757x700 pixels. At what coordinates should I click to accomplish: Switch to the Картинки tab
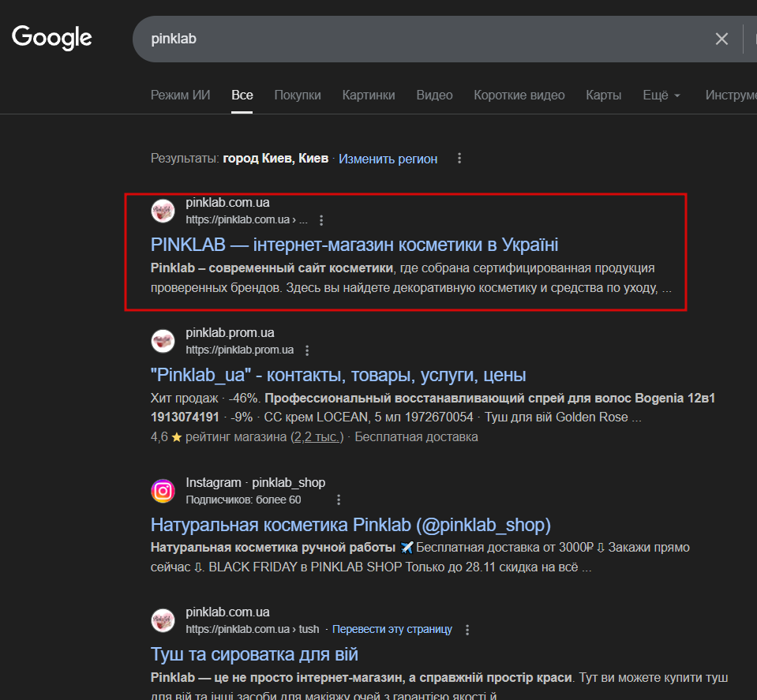[369, 95]
